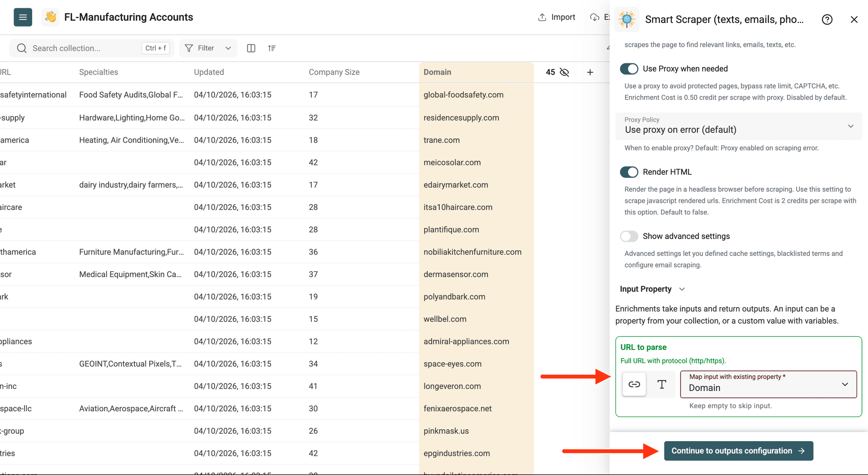This screenshot has height=475, width=868.
Task: Click the FL-Manufacturing Accounts title
Action: point(128,17)
